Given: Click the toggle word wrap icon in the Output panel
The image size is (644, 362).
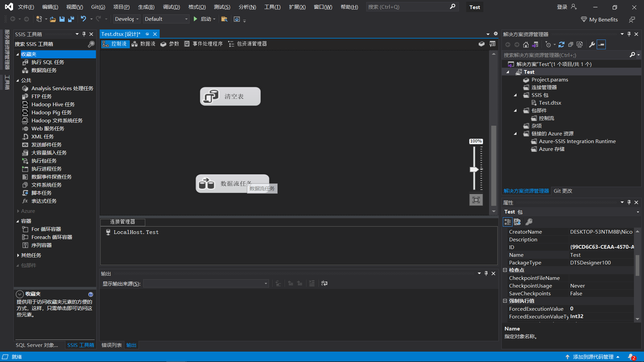Looking at the screenshot, I should 324,284.
